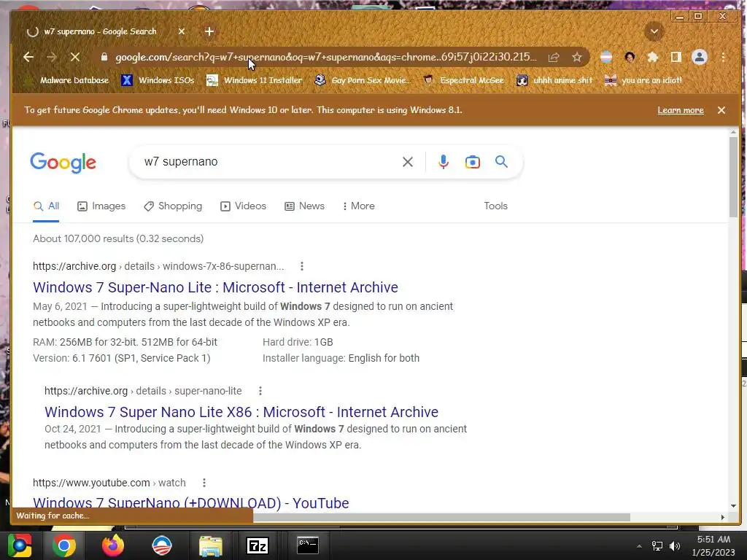The width and height of the screenshot is (747, 560).
Task: Click the Obama-logo taskbar icon
Action: [x=161, y=545]
